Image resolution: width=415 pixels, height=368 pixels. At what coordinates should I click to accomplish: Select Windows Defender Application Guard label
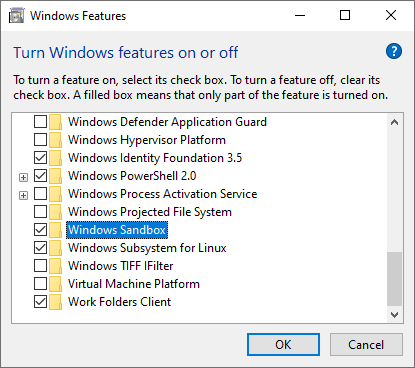coord(167,122)
